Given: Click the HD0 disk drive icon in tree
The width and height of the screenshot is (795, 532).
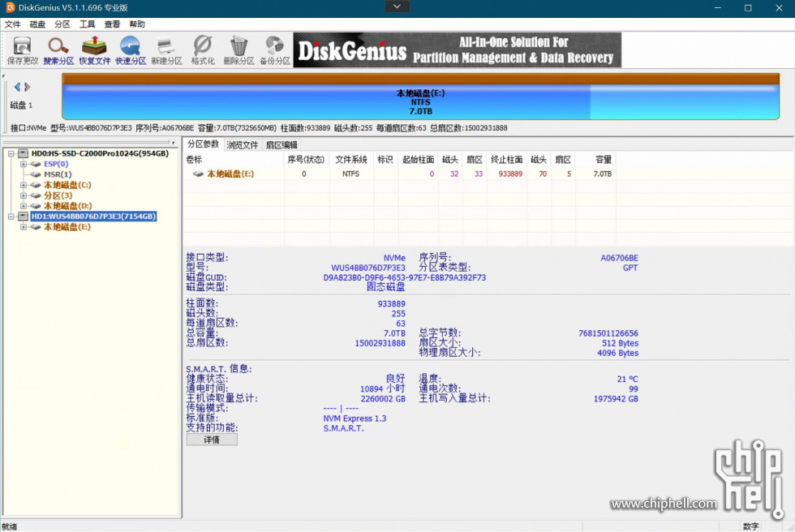Looking at the screenshot, I should coord(24,153).
